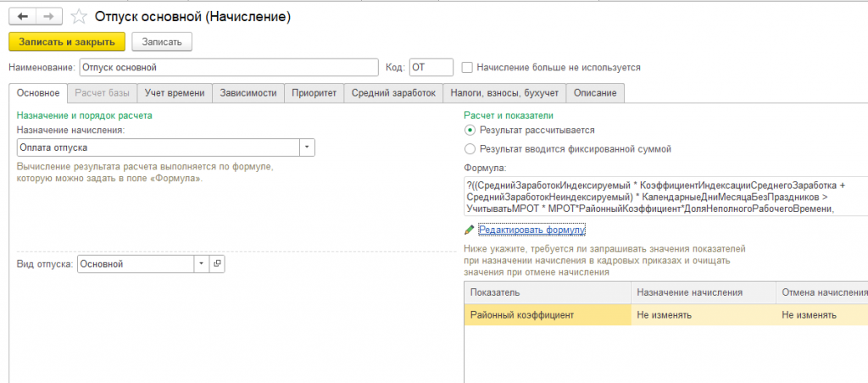
Task: Select Результат вводится фиксированной суммой option
Action: point(470,149)
